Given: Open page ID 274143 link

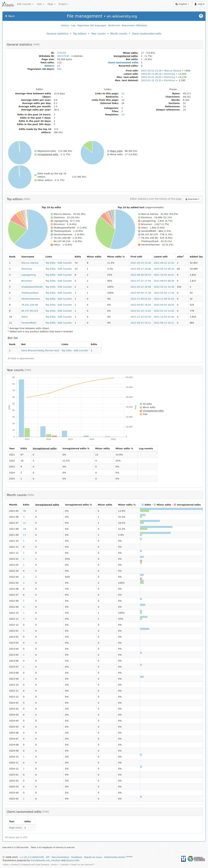Looking at the screenshot, I should coord(61,53).
